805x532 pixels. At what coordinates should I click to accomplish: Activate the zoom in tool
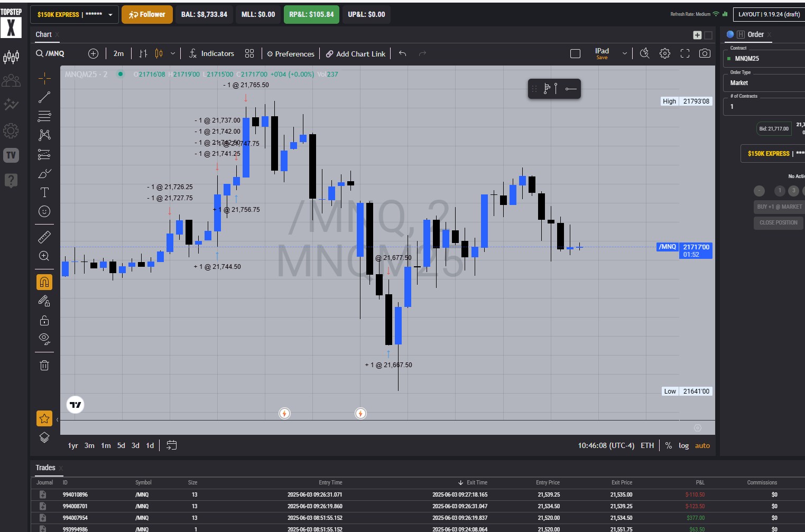click(x=44, y=256)
